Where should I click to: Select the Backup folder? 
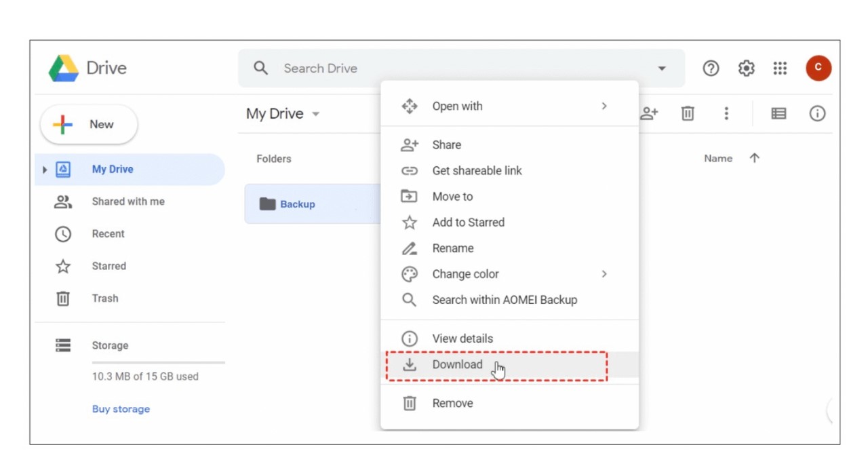(298, 204)
